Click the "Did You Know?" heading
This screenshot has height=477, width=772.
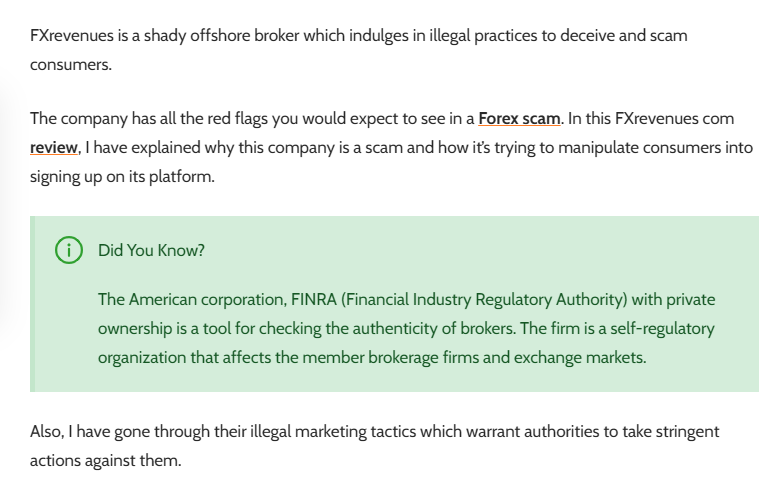click(x=151, y=251)
